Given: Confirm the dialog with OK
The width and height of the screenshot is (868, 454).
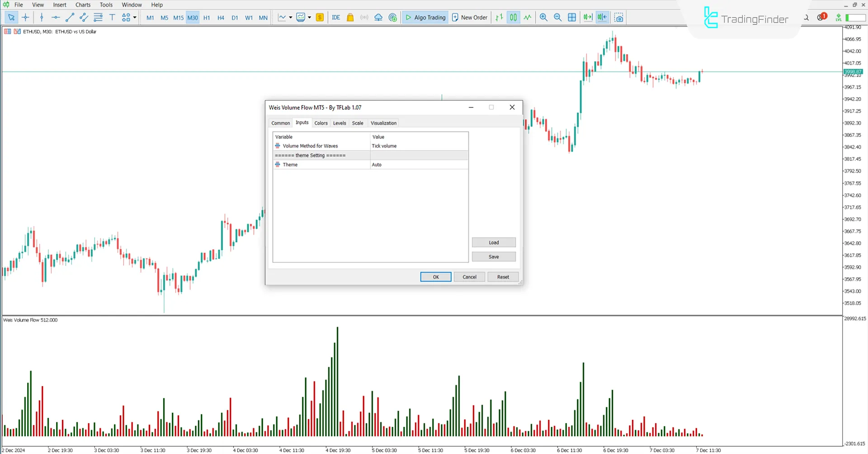Looking at the screenshot, I should pos(436,277).
